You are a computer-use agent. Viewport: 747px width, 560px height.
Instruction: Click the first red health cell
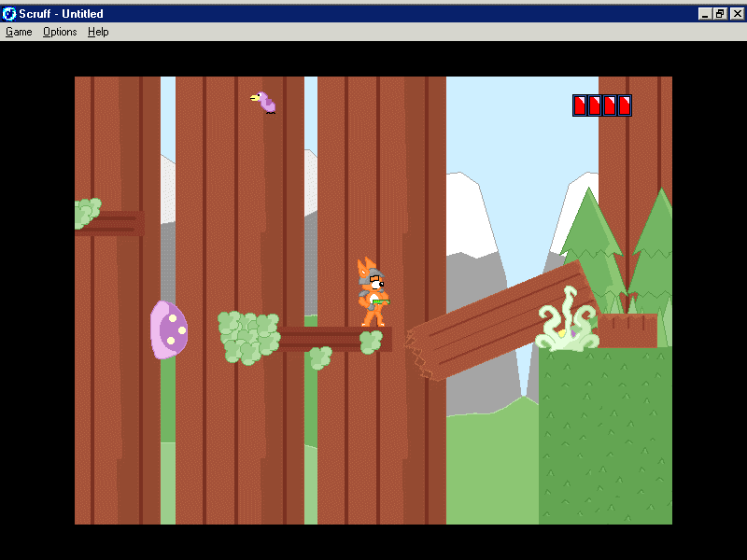tap(580, 105)
